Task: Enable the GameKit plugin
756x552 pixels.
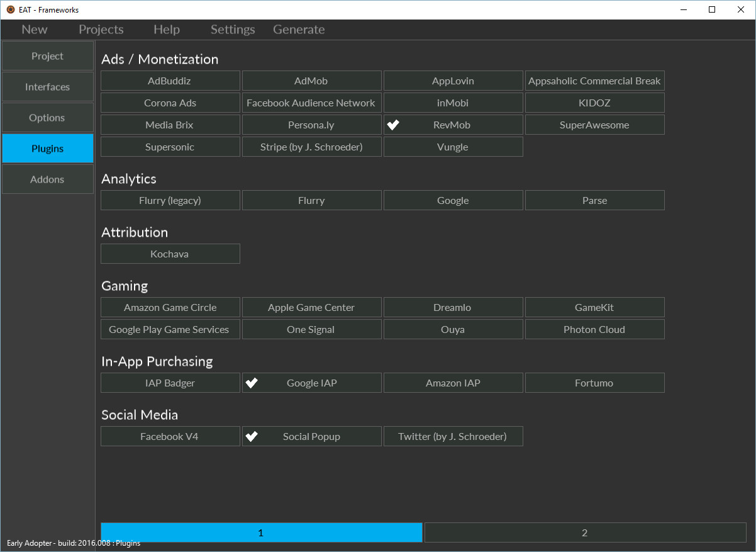Action: coord(594,307)
